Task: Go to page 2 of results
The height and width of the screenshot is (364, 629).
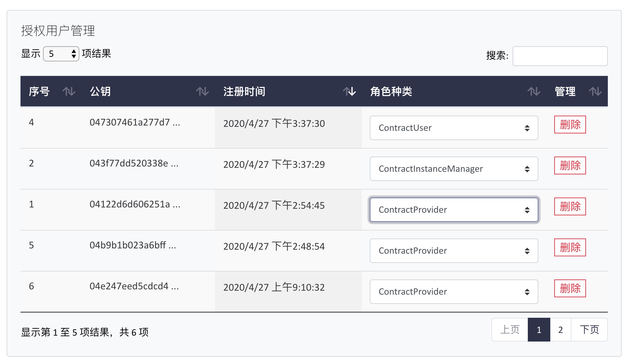Action: point(561,330)
